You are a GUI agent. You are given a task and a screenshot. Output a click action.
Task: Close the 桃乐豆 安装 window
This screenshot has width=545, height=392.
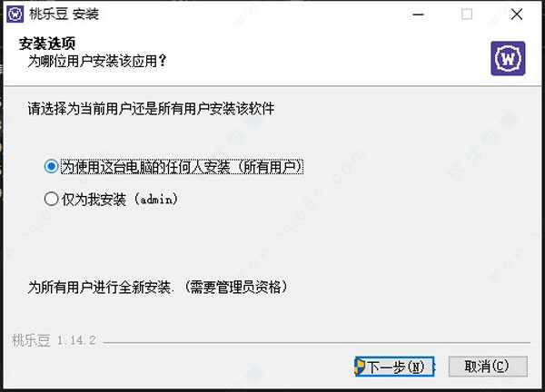pos(517,15)
